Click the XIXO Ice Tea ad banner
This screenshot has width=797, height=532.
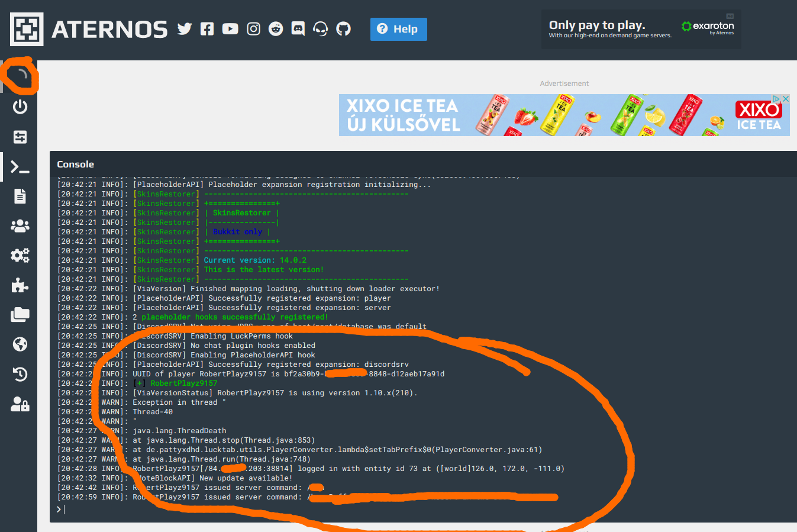[564, 115]
